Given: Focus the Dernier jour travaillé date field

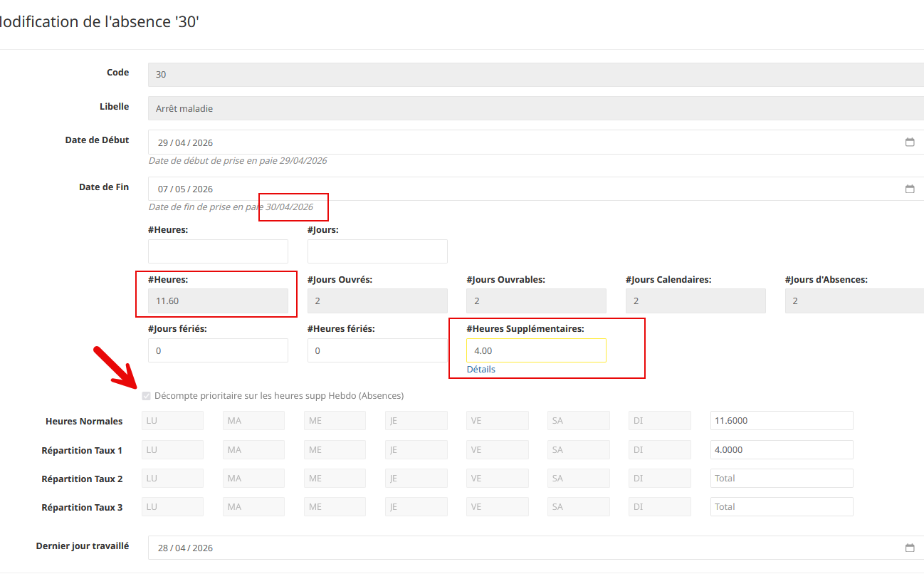Looking at the screenshot, I should point(536,548).
